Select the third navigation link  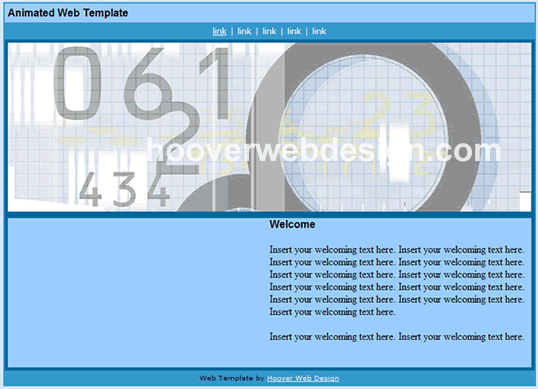(269, 31)
